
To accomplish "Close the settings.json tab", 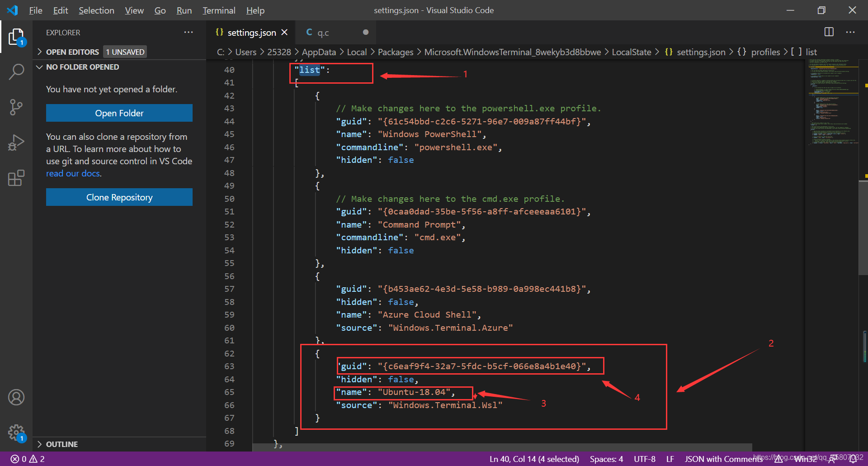I will pos(284,33).
